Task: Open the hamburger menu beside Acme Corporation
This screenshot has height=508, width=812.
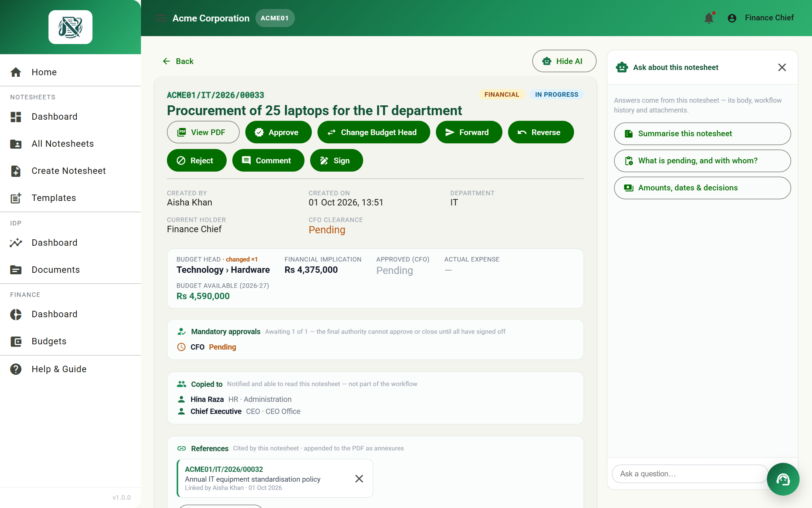Action: tap(161, 18)
